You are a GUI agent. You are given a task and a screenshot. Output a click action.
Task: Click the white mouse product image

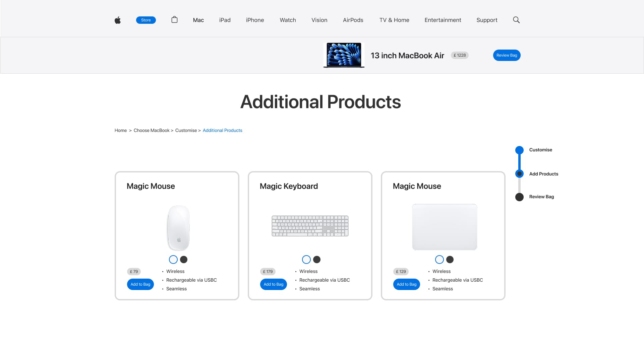pos(178,228)
